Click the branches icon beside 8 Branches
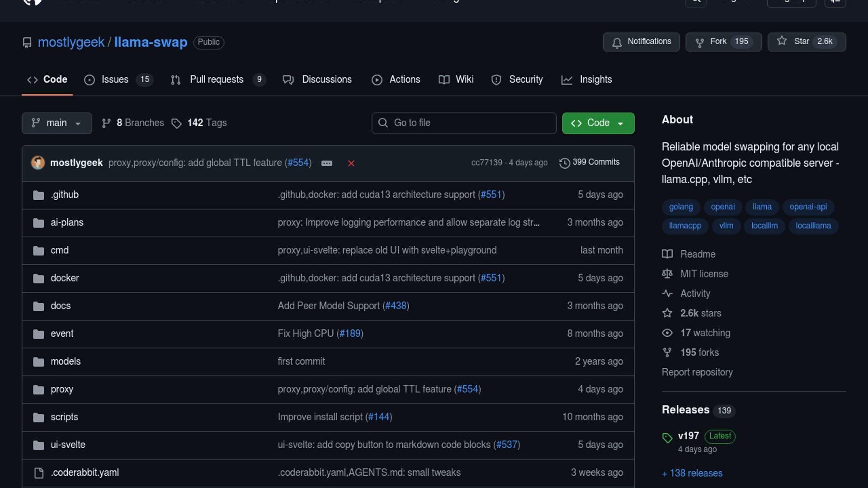This screenshot has width=868, height=488. pyautogui.click(x=106, y=123)
